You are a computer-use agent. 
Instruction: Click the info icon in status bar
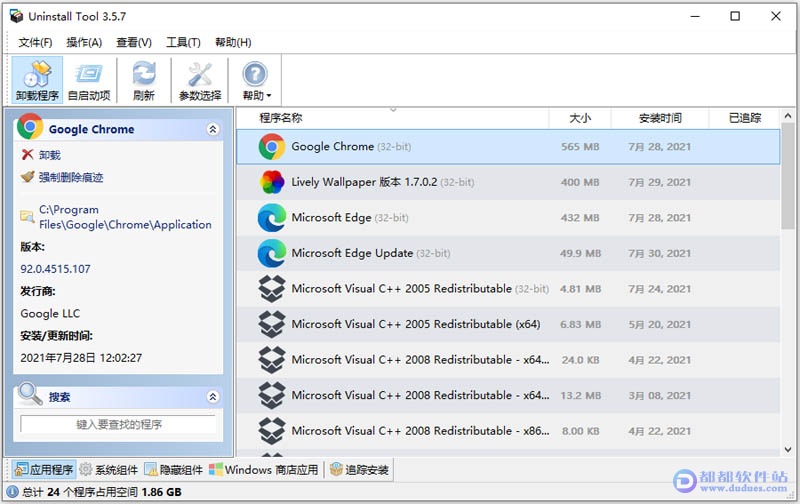12,492
